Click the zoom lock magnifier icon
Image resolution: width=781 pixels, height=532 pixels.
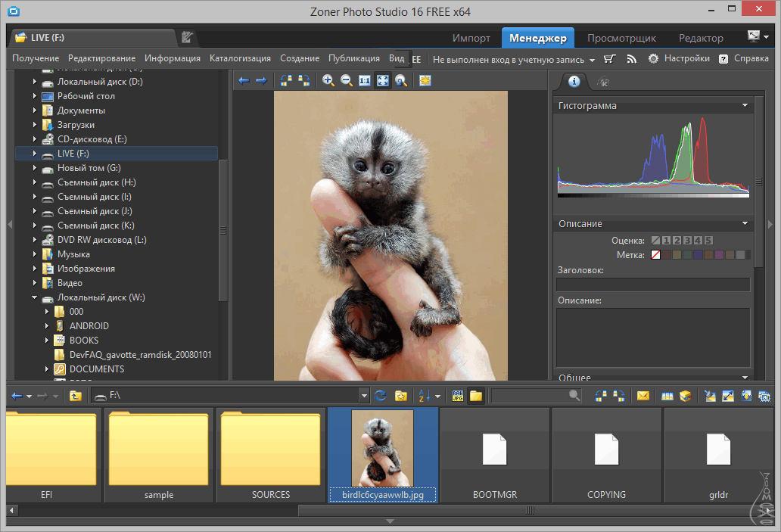(401, 81)
